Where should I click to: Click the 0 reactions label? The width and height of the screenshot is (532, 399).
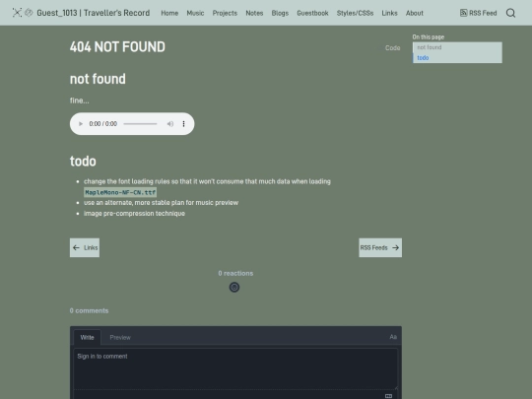click(x=235, y=273)
